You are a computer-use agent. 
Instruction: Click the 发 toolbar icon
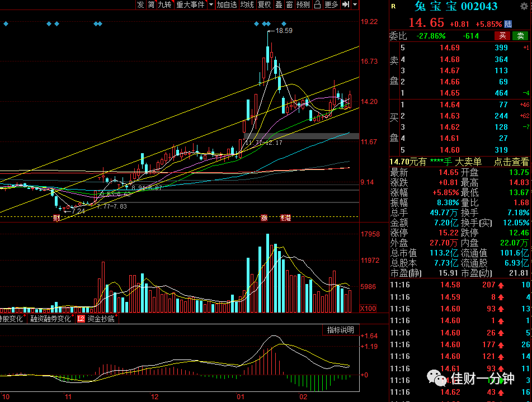tap(141, 4)
